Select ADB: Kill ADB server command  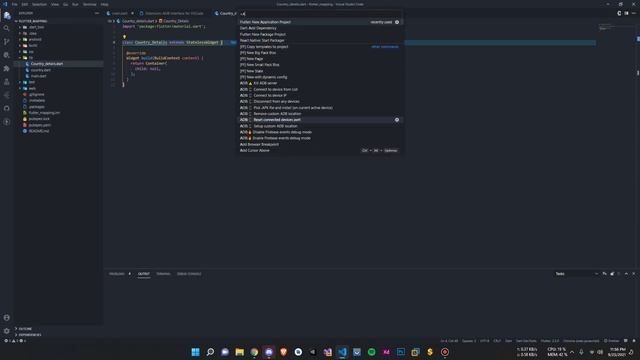pos(320,83)
